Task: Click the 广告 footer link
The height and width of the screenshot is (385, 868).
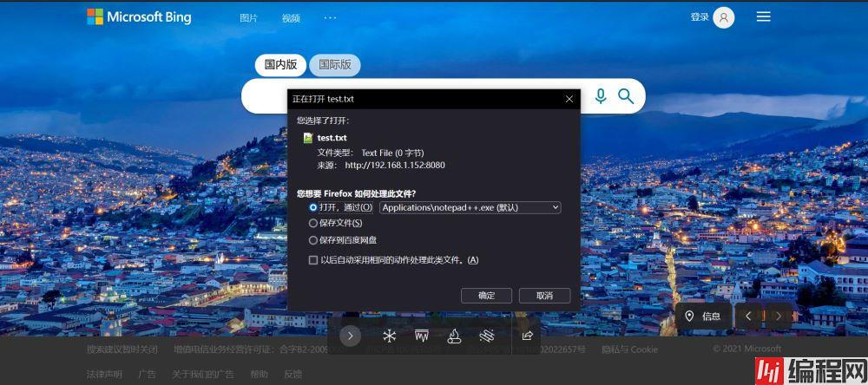Action: click(x=147, y=374)
